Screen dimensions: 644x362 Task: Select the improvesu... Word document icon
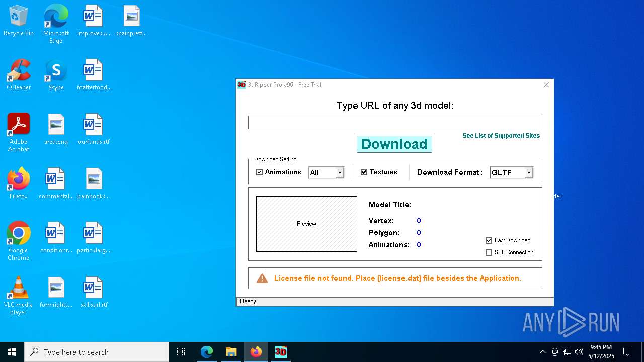pos(94,21)
